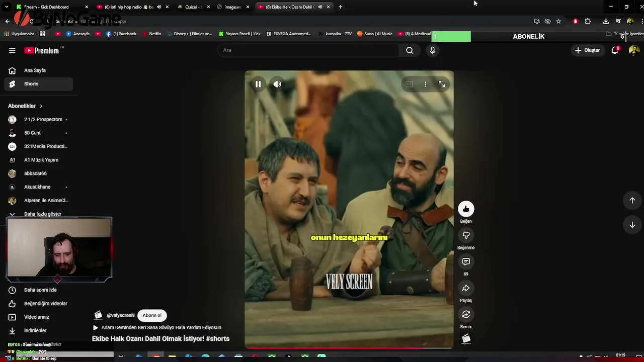Open Daha sonra izle playlist
644x362 pixels.
point(38,290)
